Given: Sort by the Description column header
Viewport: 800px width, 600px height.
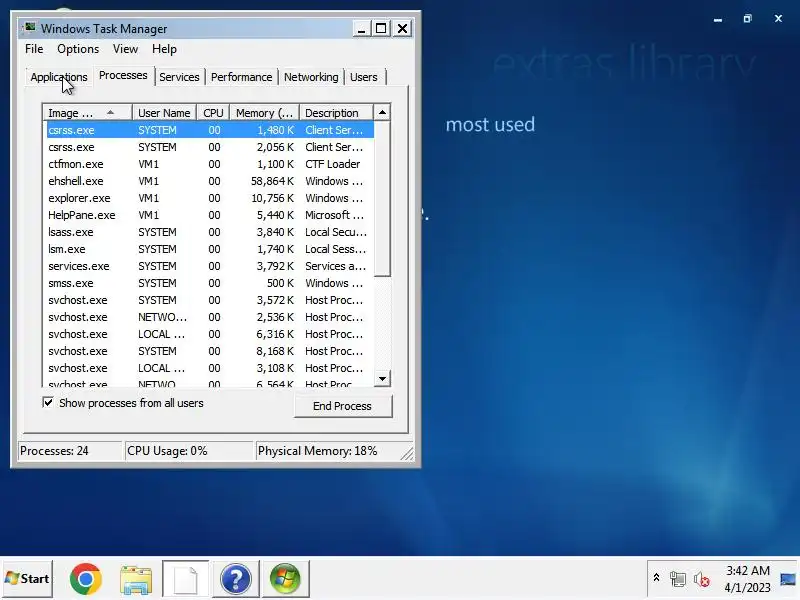Looking at the screenshot, I should pos(336,112).
